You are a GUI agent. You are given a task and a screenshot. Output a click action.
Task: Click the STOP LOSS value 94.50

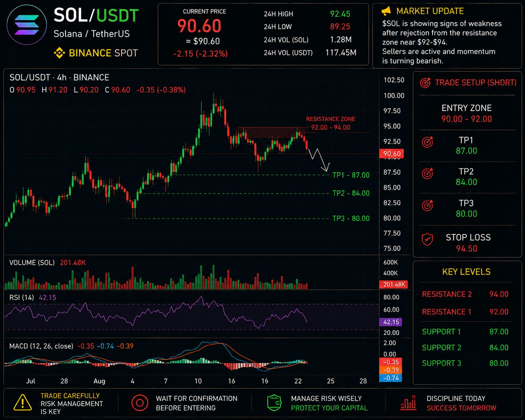point(467,249)
